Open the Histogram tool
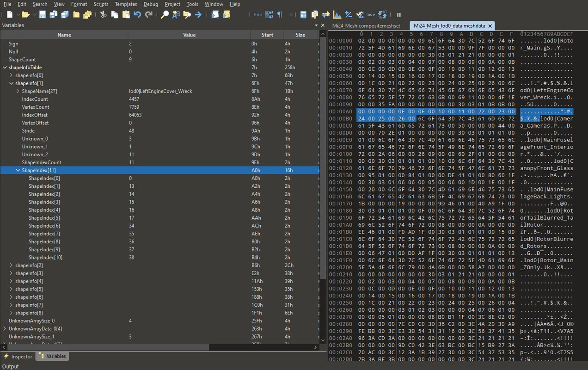Screen dimensions: 588x370 tap(337, 15)
